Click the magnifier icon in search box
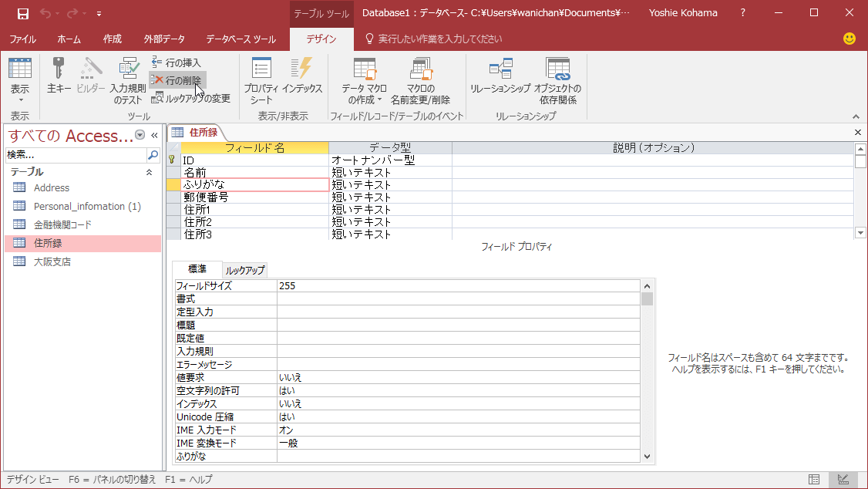Viewport: 868px width, 489px height. point(153,155)
